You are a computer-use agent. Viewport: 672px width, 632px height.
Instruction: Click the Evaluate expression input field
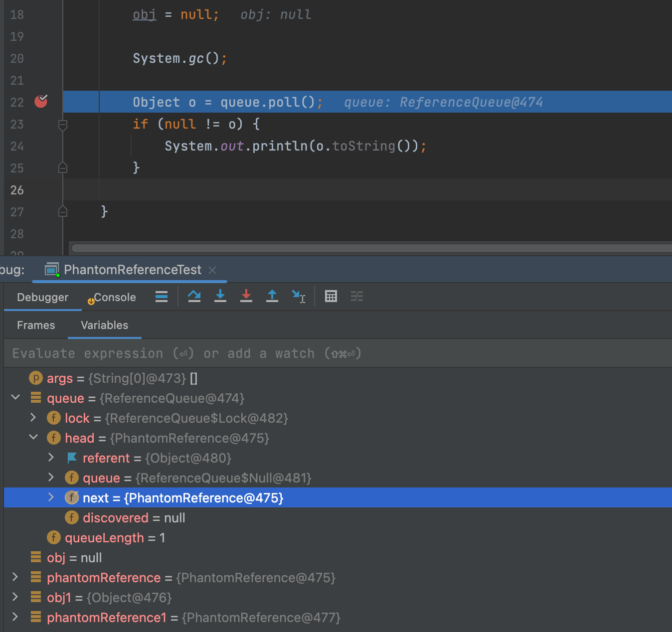338,353
